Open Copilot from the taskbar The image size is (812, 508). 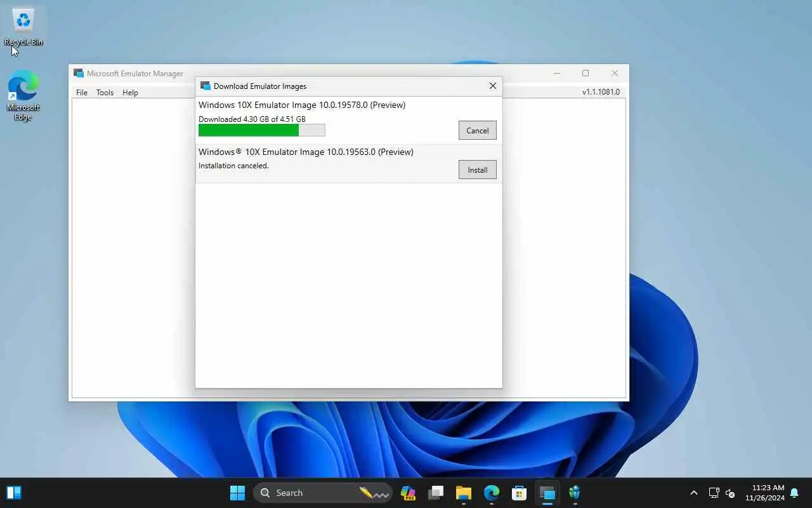coord(408,493)
